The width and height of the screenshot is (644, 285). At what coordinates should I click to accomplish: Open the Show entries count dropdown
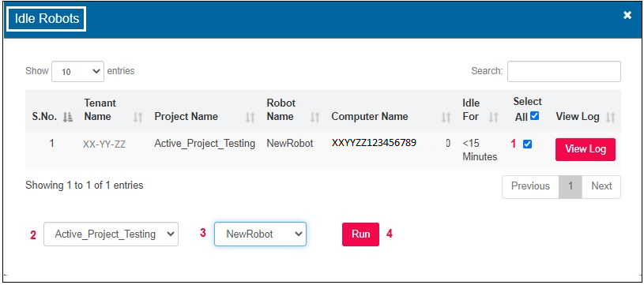click(77, 71)
